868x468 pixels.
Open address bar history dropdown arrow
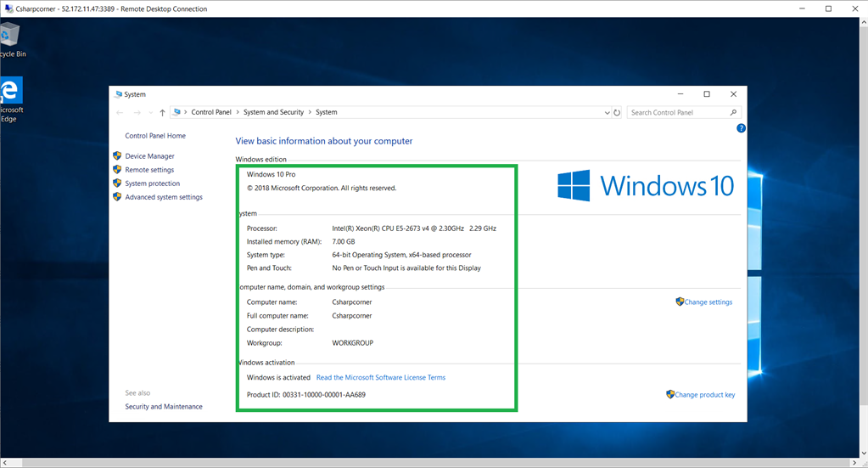pyautogui.click(x=607, y=112)
